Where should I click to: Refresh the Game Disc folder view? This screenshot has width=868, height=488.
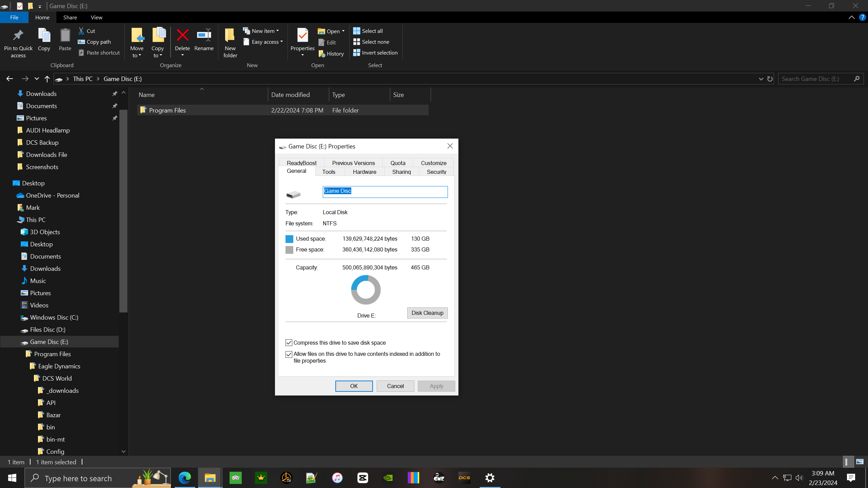770,79
